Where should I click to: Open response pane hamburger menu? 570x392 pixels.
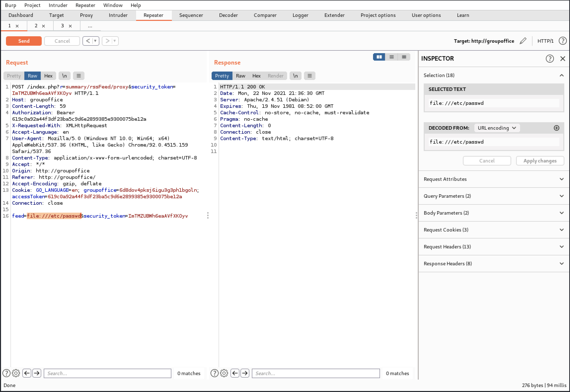click(310, 76)
